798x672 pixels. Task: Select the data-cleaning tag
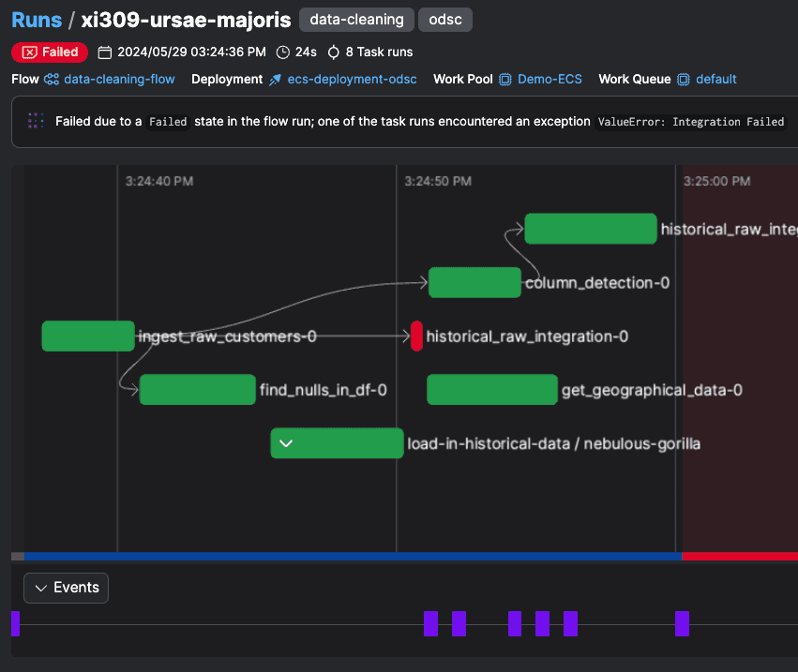(356, 20)
